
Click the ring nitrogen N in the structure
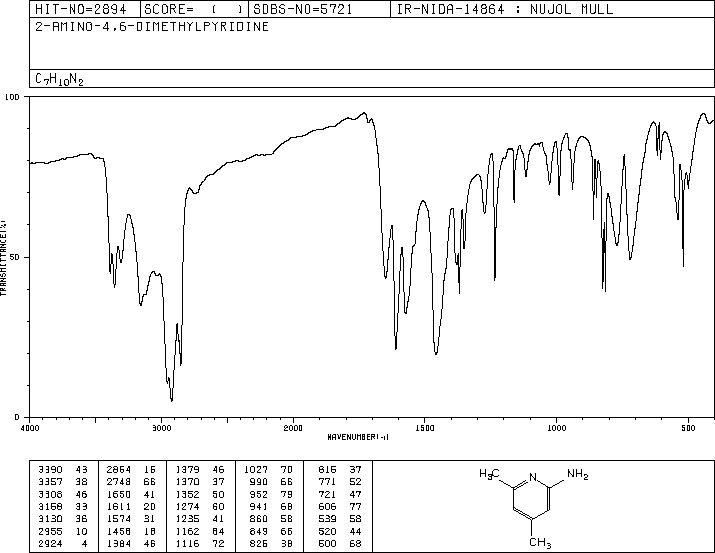(533, 477)
